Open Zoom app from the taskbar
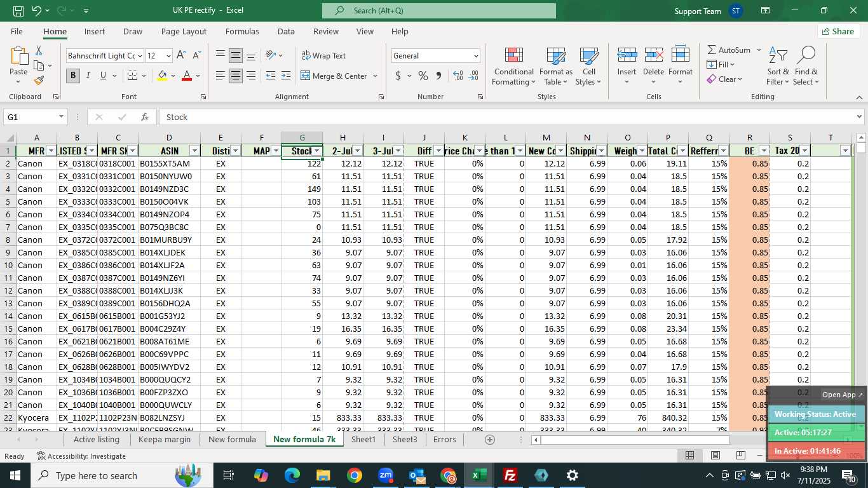 (385, 475)
